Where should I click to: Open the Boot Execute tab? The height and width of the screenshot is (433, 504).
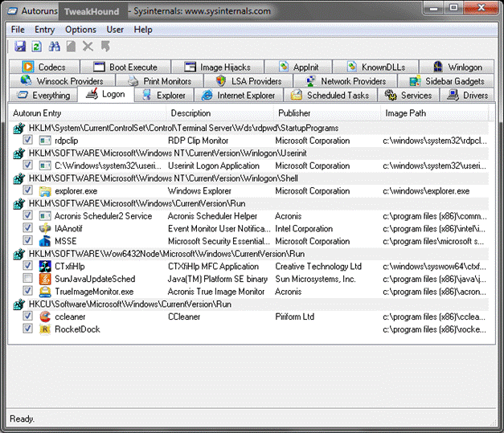(x=125, y=67)
